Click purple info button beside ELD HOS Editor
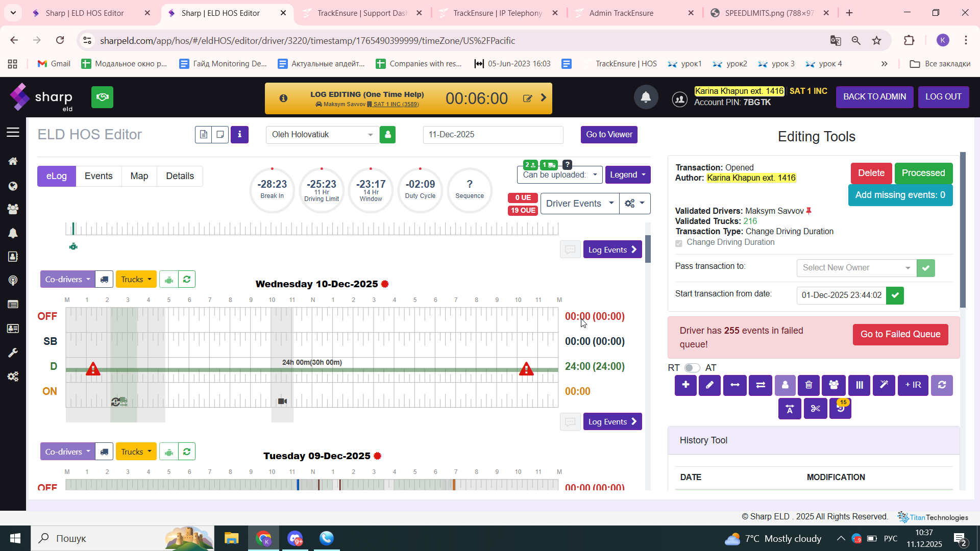The width and height of the screenshot is (980, 551). (239, 135)
